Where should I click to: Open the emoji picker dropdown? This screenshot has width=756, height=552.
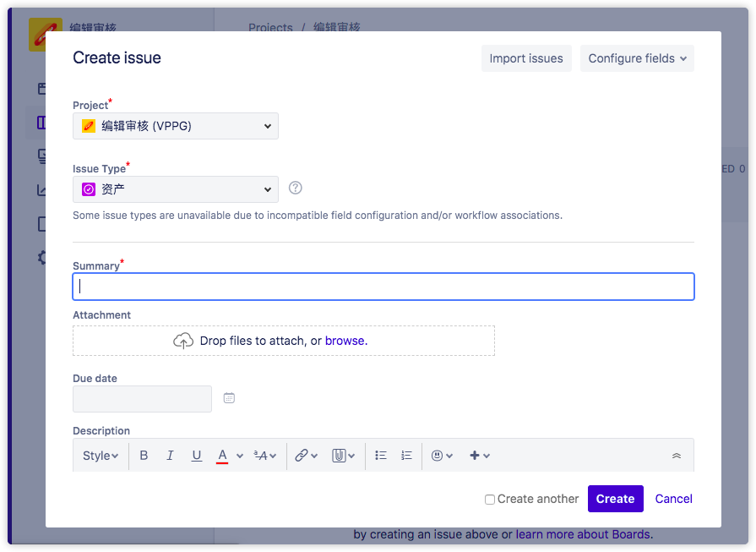(442, 456)
